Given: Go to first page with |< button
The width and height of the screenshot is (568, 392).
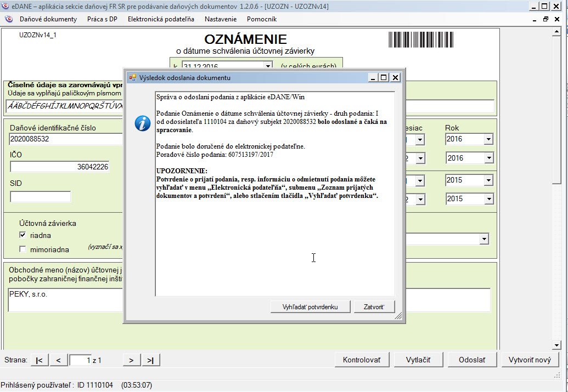Looking at the screenshot, I should coord(40,360).
